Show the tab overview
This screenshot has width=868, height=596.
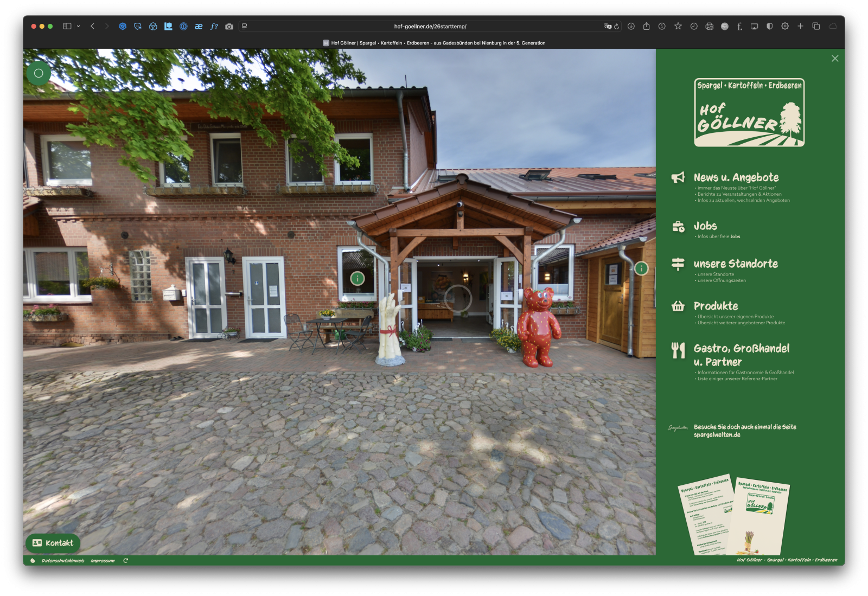click(816, 26)
